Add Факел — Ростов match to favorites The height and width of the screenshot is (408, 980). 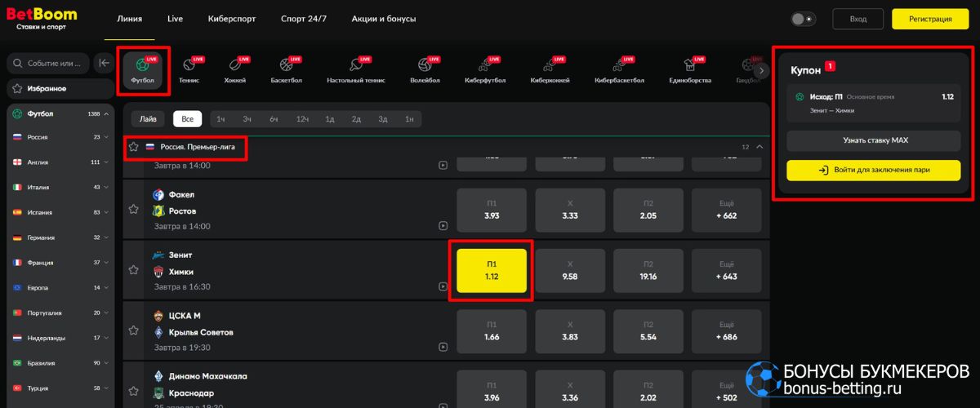[134, 210]
